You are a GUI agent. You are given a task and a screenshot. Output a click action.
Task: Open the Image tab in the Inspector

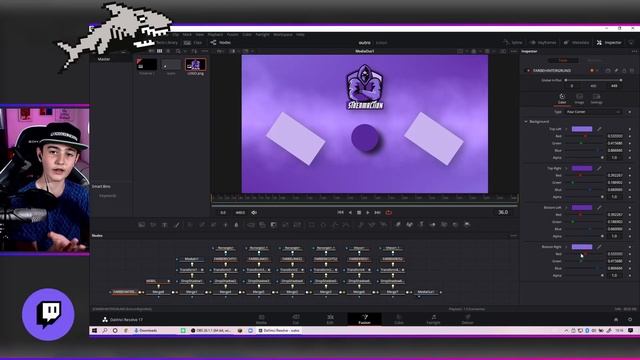(579, 98)
